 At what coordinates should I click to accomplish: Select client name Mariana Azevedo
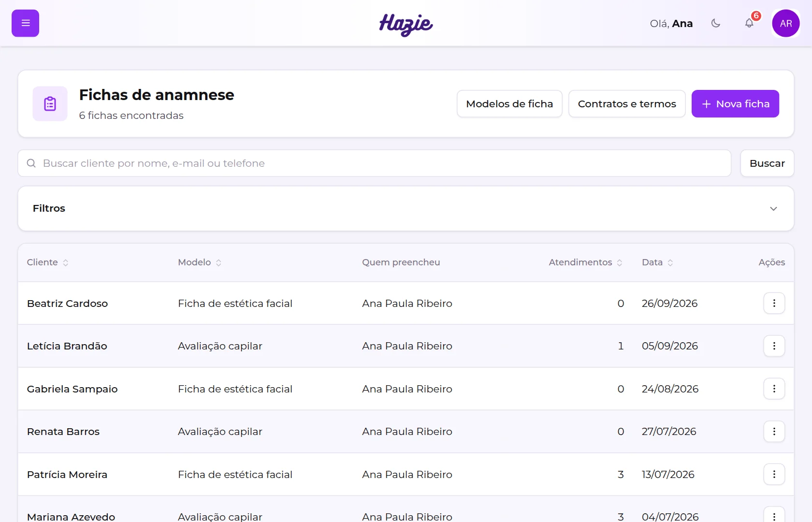(71, 517)
